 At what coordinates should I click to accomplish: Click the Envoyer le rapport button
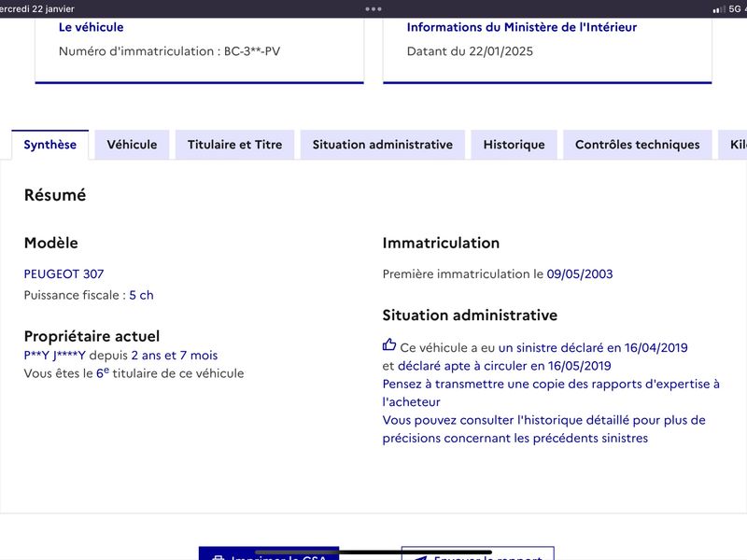[478, 553]
